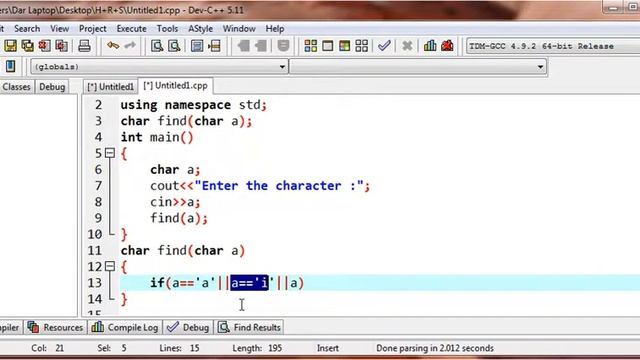
Task: Click the 'find(a);' call on line 9
Action: [x=179, y=218]
